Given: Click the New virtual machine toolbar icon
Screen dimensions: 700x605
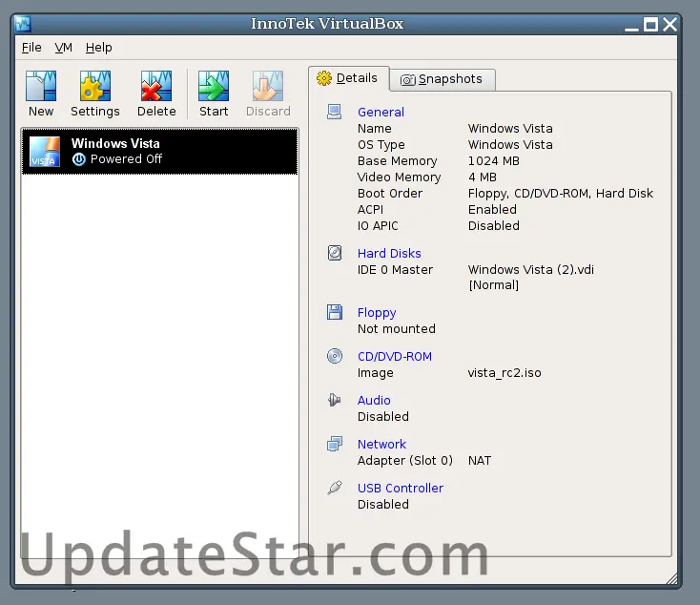Looking at the screenshot, I should [x=41, y=87].
